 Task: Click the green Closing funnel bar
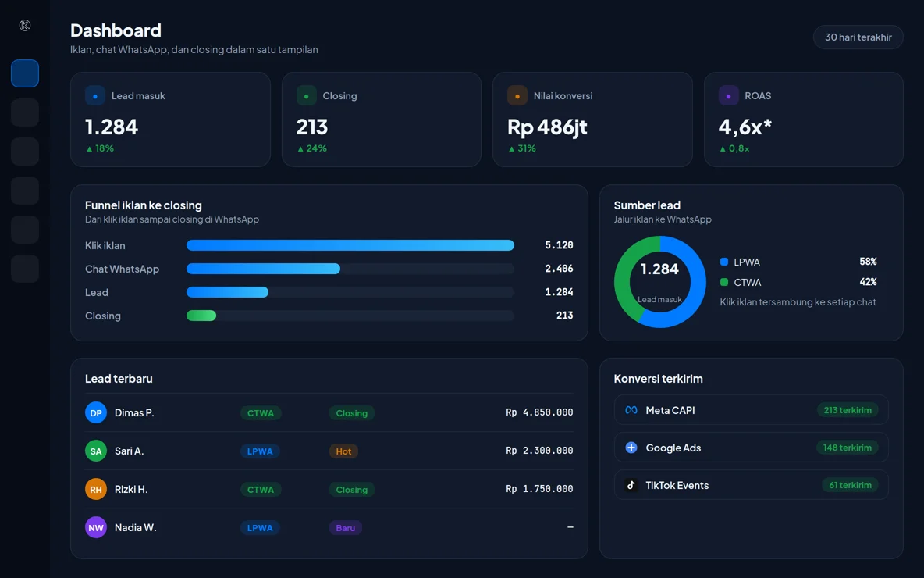[x=201, y=316]
